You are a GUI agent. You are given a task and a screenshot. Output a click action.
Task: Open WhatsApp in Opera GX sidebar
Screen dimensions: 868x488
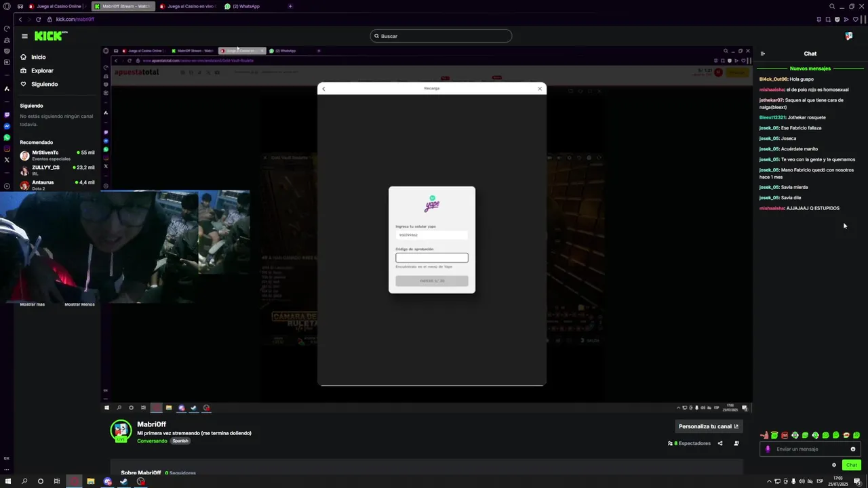coord(7,138)
